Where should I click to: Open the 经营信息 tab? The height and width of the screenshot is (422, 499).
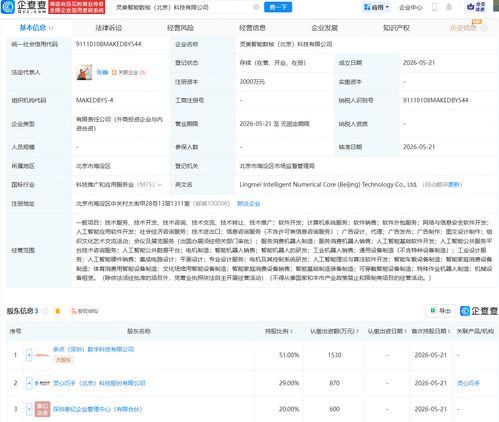tap(252, 28)
